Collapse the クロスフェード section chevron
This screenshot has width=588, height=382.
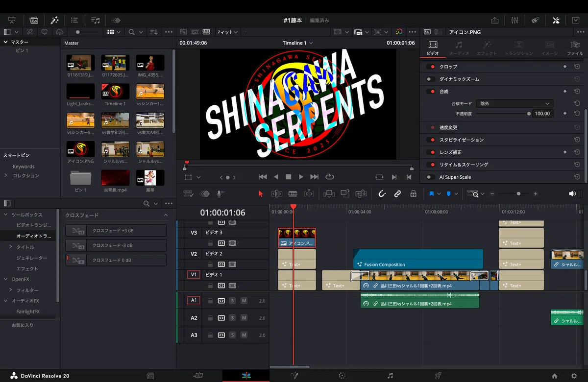(x=166, y=215)
